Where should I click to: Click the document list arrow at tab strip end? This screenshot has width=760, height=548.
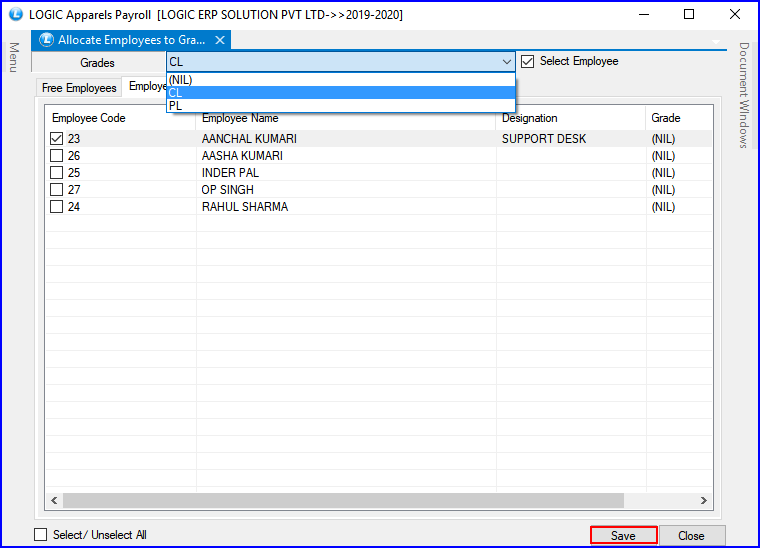point(716,42)
